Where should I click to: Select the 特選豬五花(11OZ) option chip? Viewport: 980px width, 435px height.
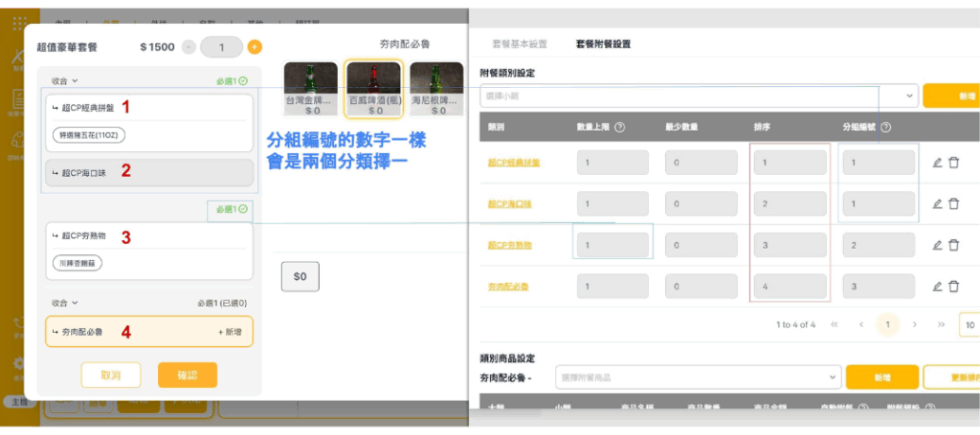(88, 135)
